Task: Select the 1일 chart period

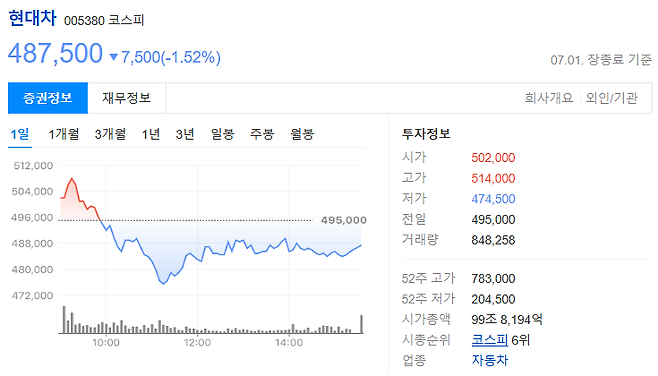Action: 20,134
